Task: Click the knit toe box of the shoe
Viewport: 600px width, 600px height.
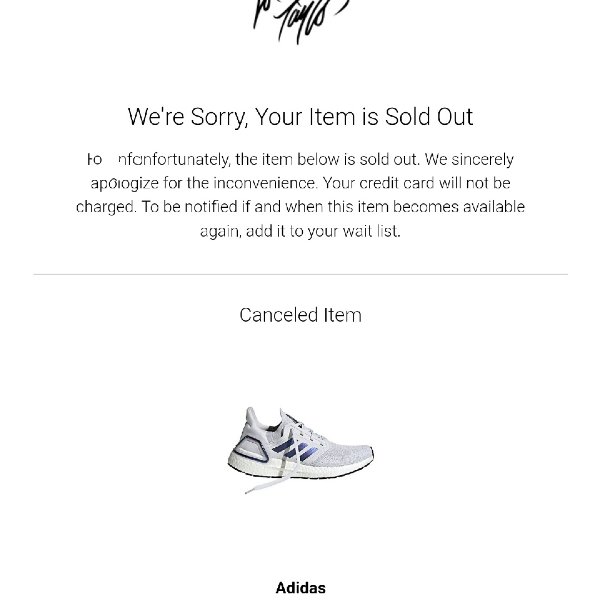Action: point(350,453)
